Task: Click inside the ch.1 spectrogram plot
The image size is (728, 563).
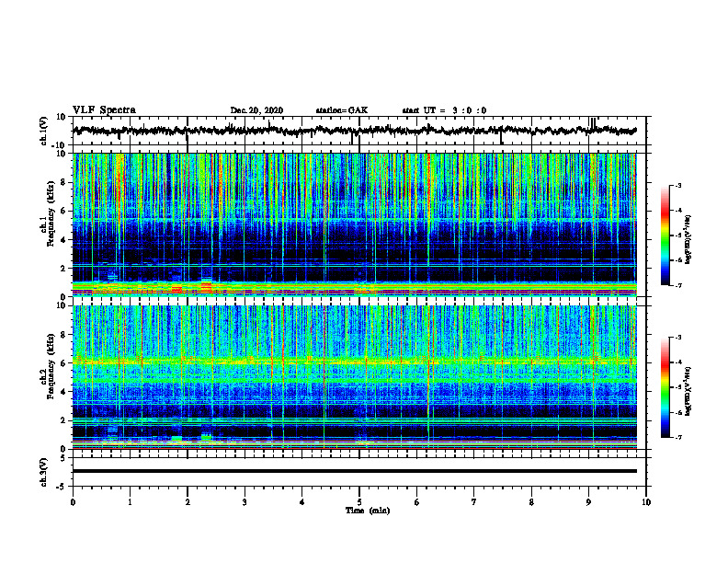Action: (x=354, y=224)
